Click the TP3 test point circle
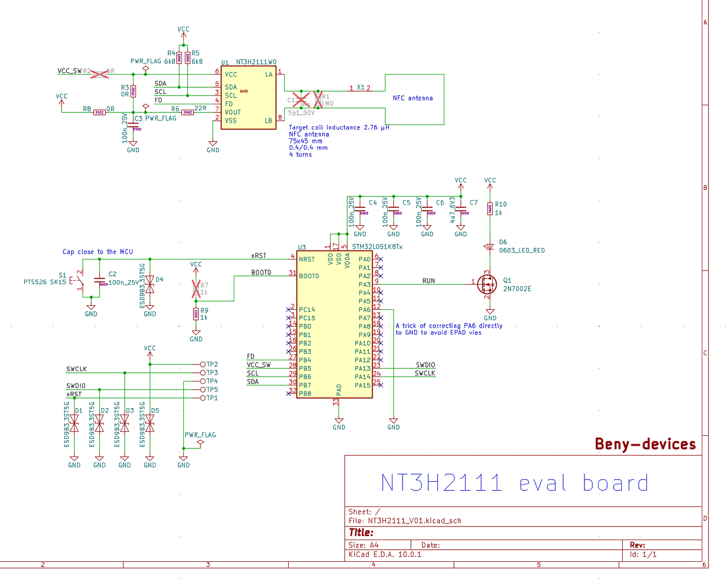This screenshot has height=588, width=728. tap(203, 373)
